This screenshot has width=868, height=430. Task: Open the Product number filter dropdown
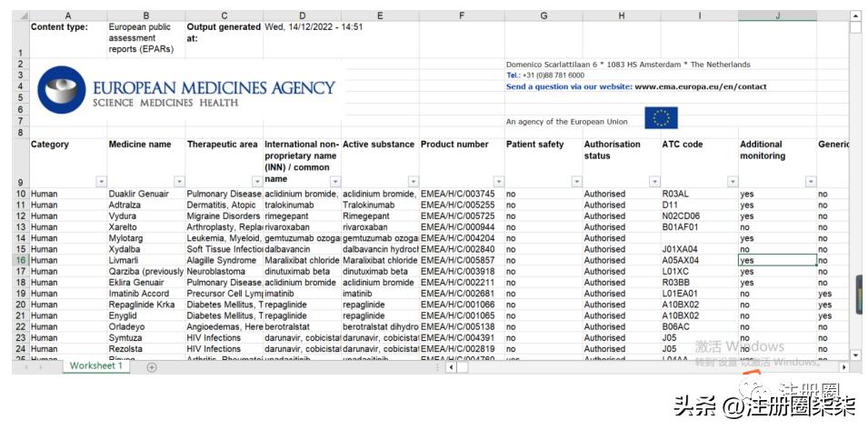coord(499,182)
